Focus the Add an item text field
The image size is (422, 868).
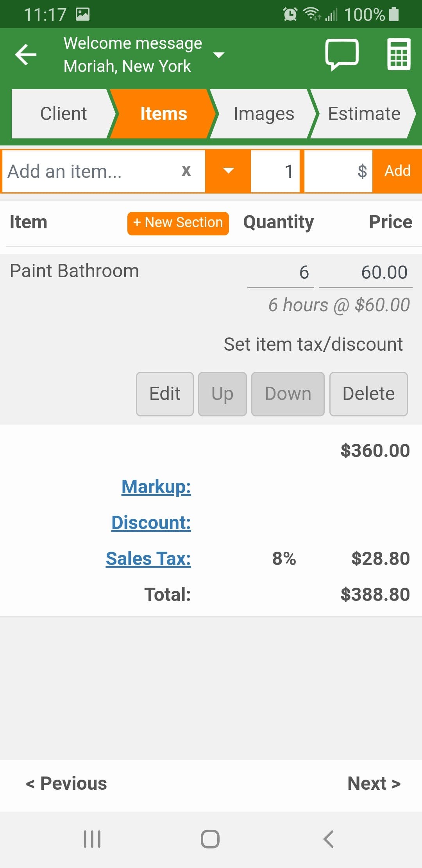pos(90,171)
